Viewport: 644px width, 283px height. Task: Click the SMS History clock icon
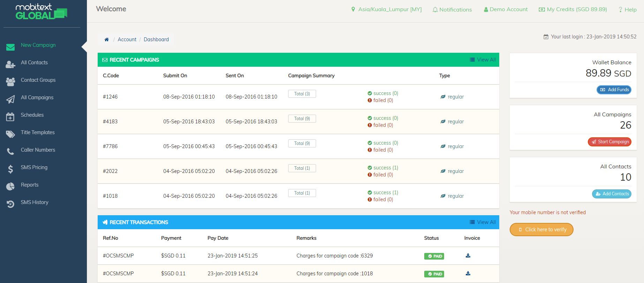tap(10, 204)
